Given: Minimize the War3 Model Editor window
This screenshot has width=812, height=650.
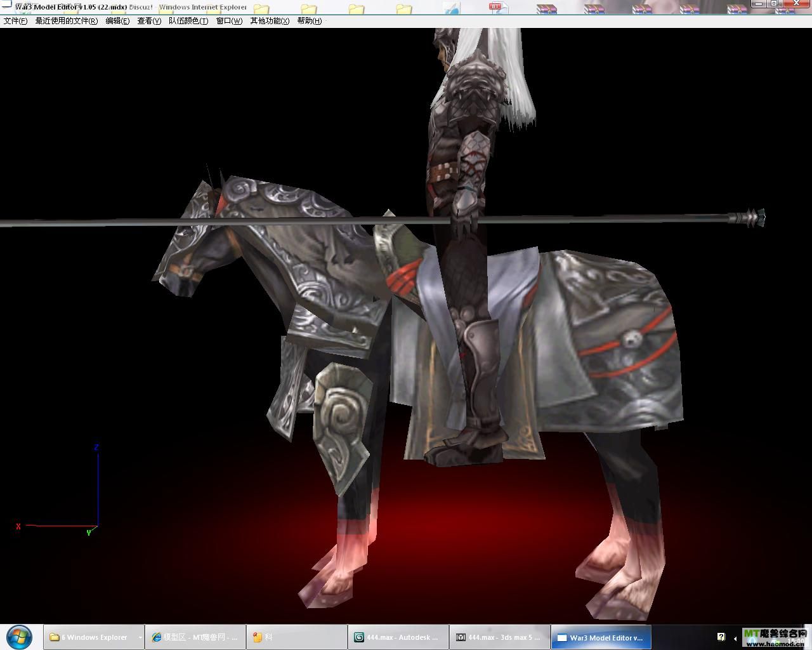Looking at the screenshot, I should 758,3.
